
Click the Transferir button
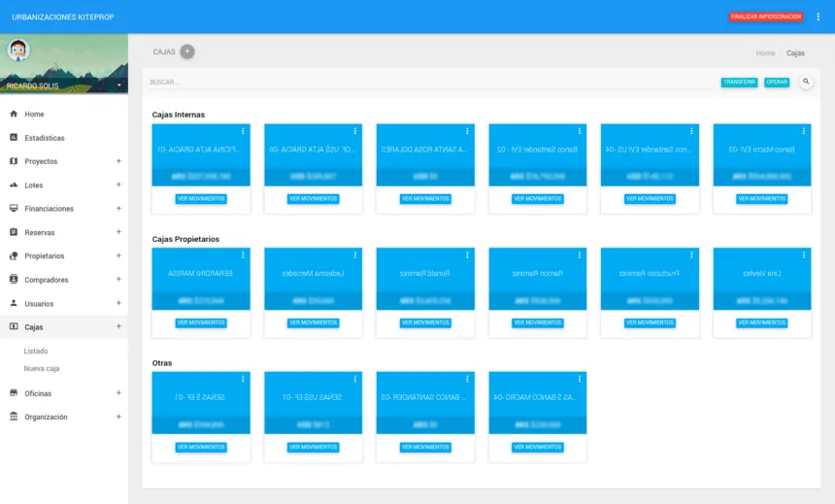pos(739,82)
